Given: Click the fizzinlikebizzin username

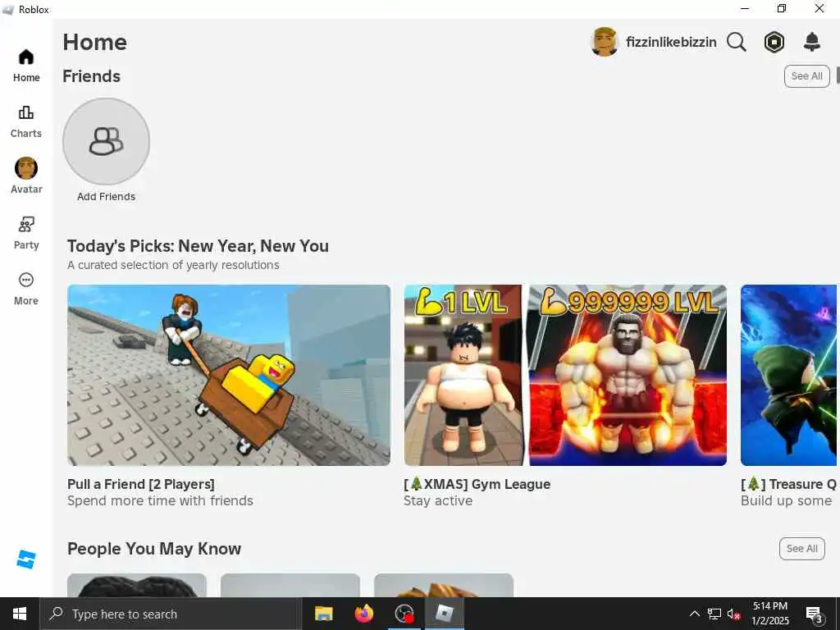Looking at the screenshot, I should (x=671, y=42).
